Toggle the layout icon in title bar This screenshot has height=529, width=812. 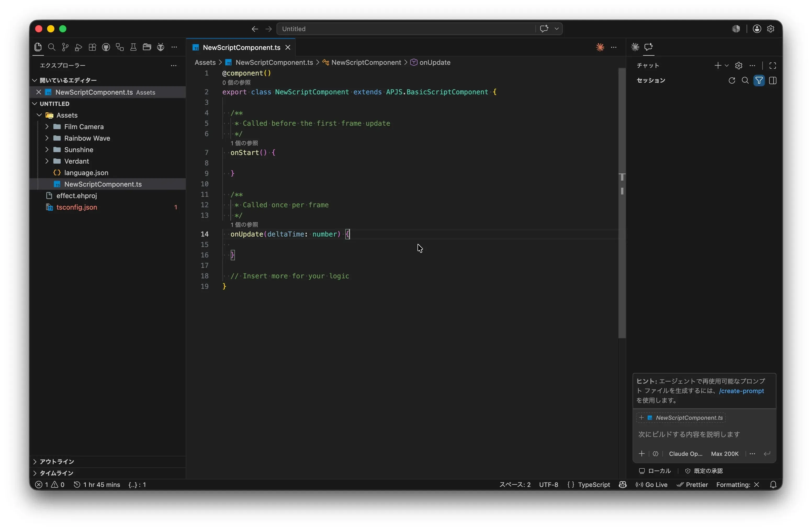point(736,29)
